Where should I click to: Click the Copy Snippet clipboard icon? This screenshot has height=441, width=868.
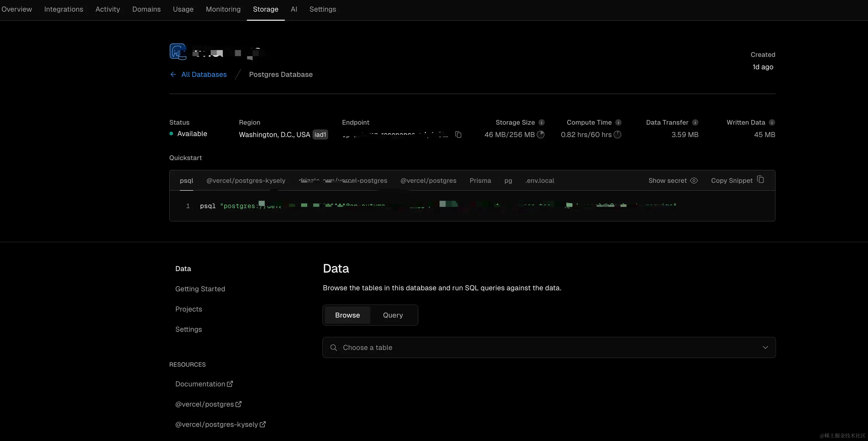click(x=761, y=179)
